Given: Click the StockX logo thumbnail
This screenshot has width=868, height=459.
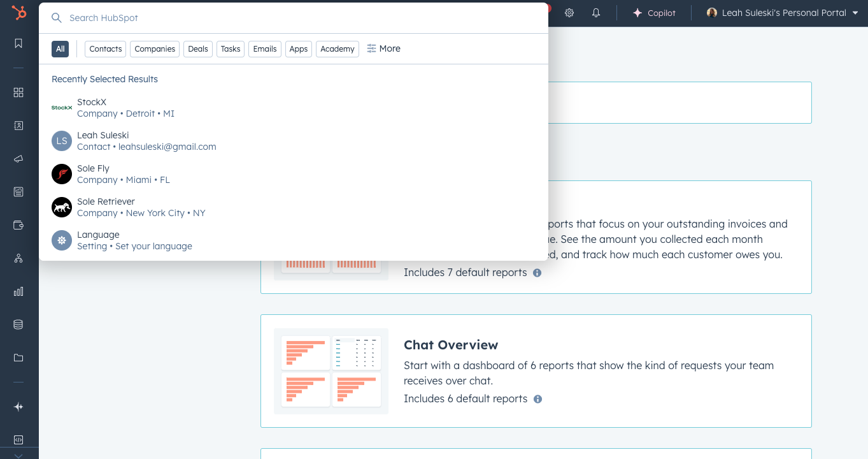Looking at the screenshot, I should pos(62,108).
